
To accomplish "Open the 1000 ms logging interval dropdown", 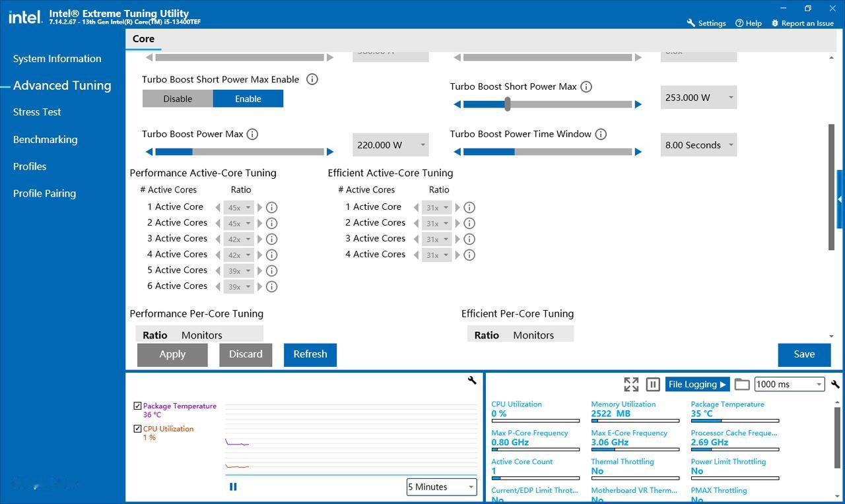I will coord(790,384).
